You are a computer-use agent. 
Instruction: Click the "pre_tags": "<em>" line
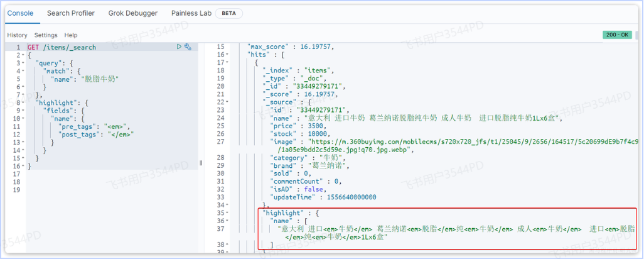(x=94, y=126)
